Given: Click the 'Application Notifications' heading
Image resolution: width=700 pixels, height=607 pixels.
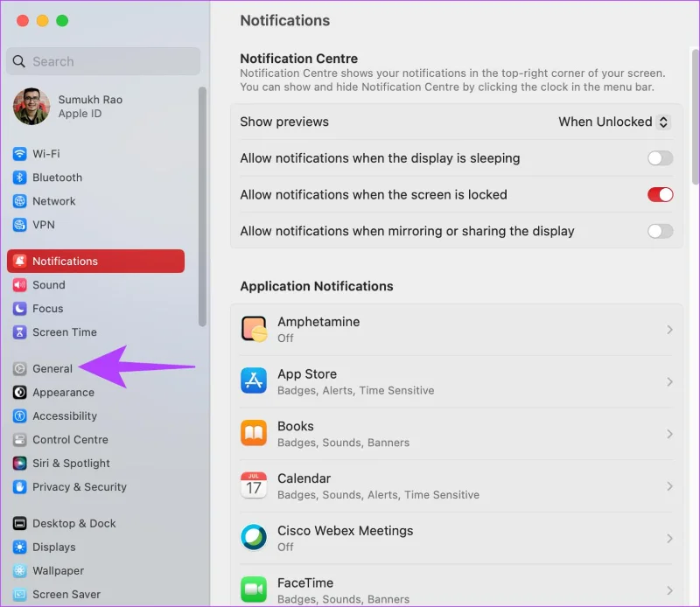Looking at the screenshot, I should pos(317,286).
